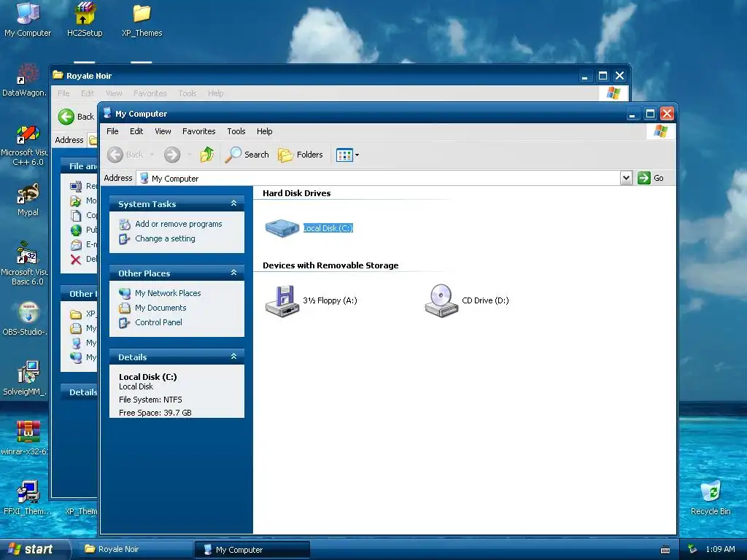Click the My Network Places icon
The image size is (747, 560).
(x=125, y=293)
